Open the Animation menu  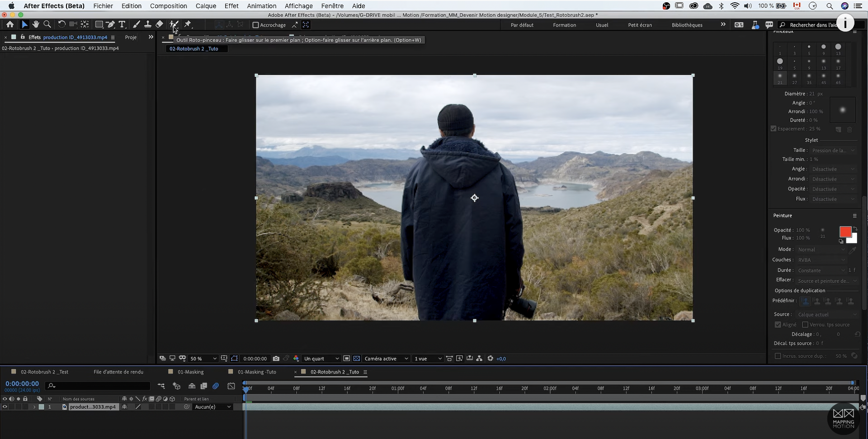[x=262, y=6]
